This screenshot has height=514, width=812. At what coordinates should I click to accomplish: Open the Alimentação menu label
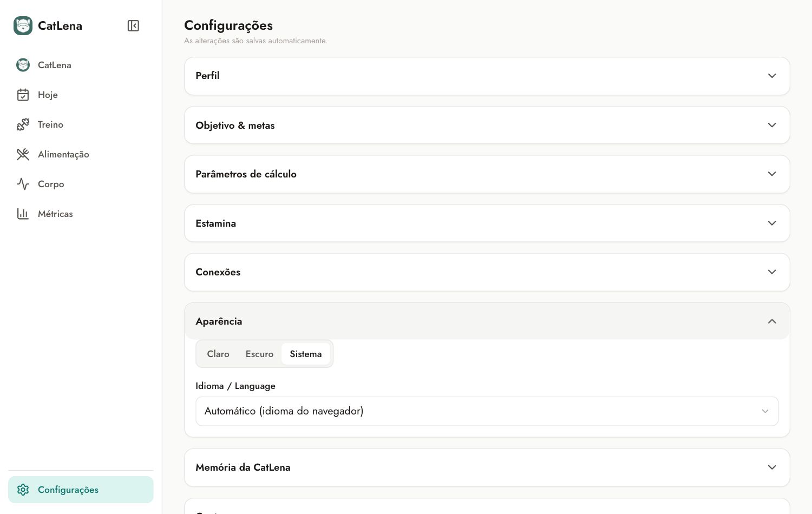pos(63,154)
